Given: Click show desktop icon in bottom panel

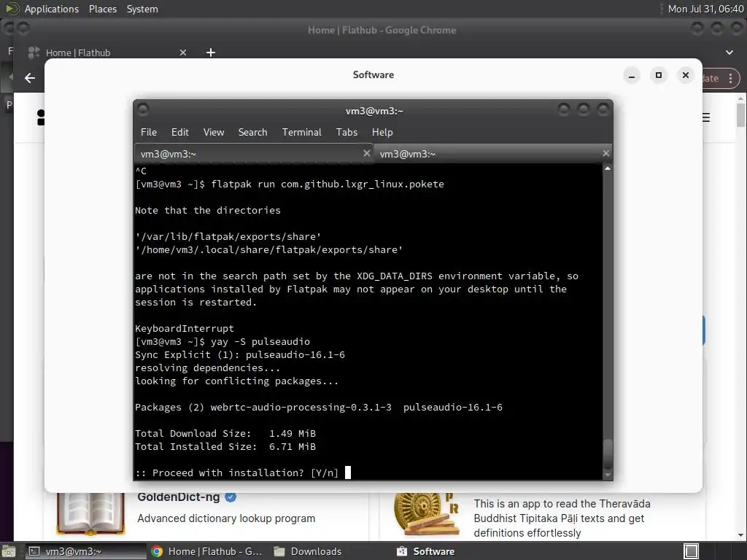Looking at the screenshot, I should (x=8, y=551).
